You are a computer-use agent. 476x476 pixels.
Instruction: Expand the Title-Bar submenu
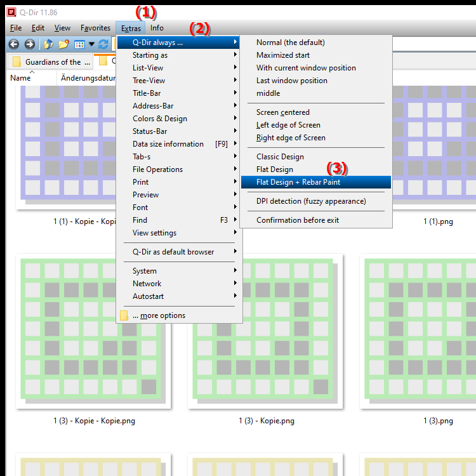tap(178, 93)
